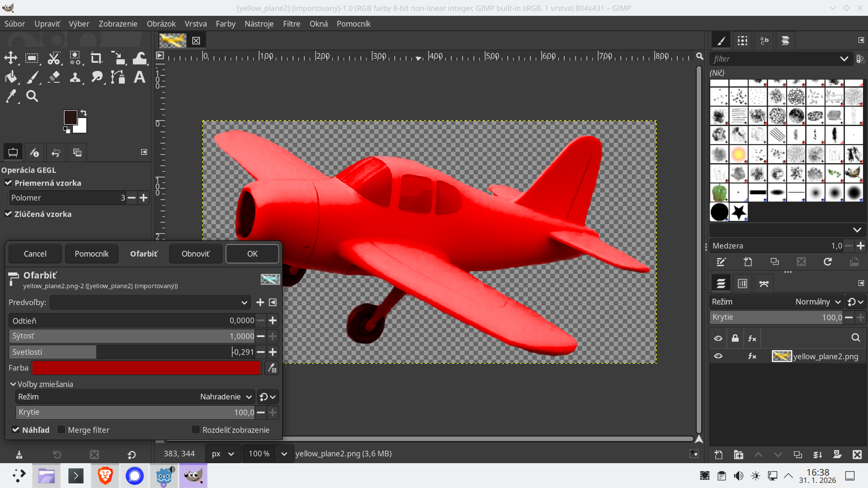Select the Paintbrush tool
The height and width of the screenshot is (488, 868).
[33, 77]
